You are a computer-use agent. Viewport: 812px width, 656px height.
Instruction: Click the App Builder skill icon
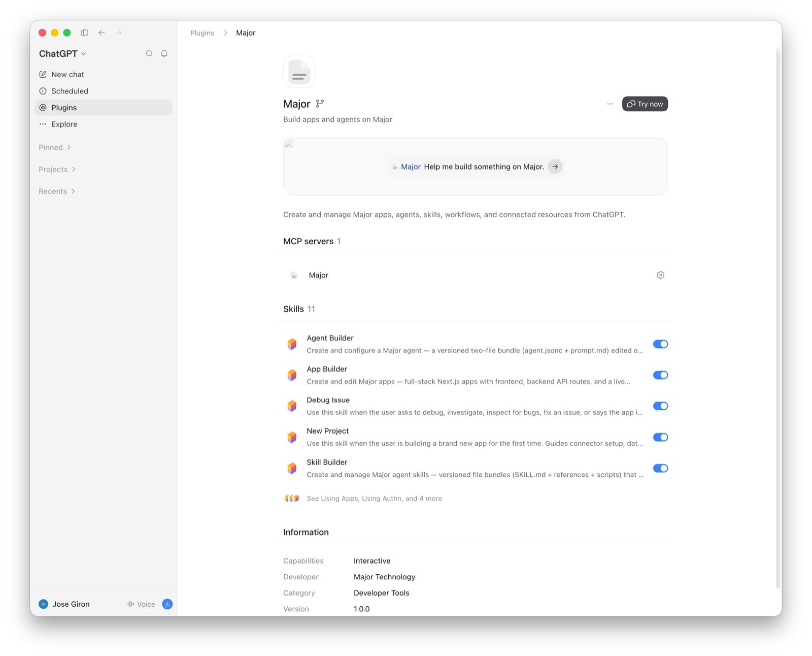(x=292, y=375)
